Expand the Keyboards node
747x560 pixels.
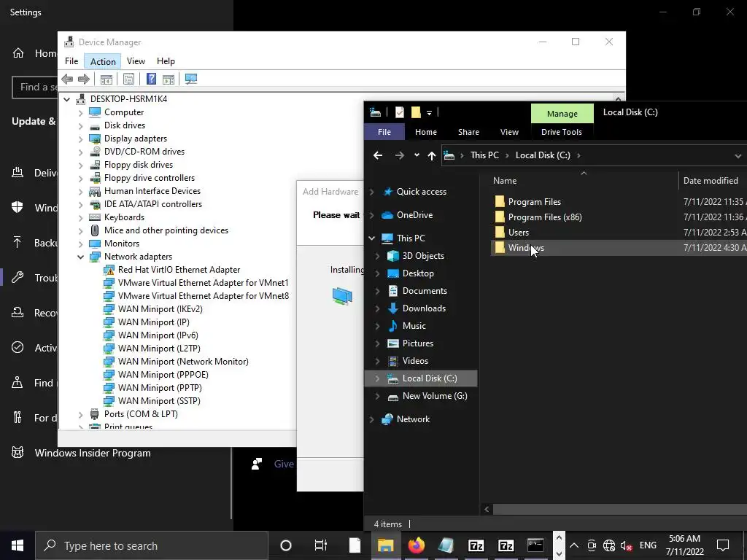80,217
